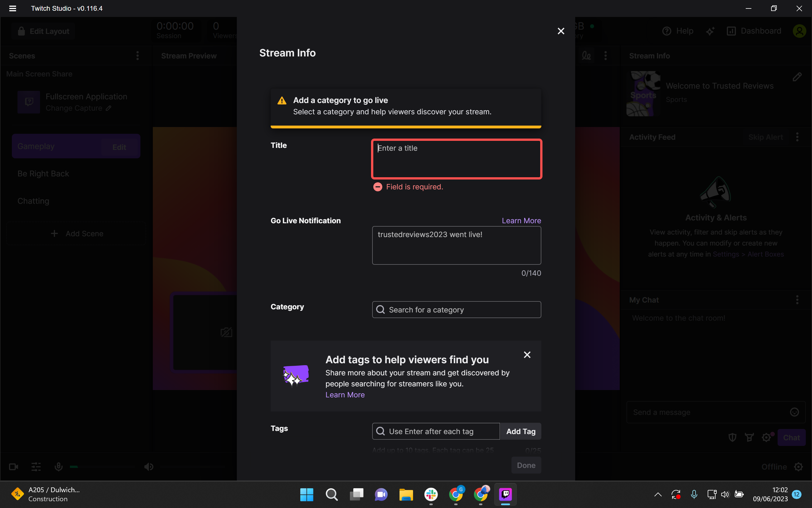The width and height of the screenshot is (812, 508).
Task: Open the taskbar clock and date
Action: pyautogui.click(x=770, y=494)
